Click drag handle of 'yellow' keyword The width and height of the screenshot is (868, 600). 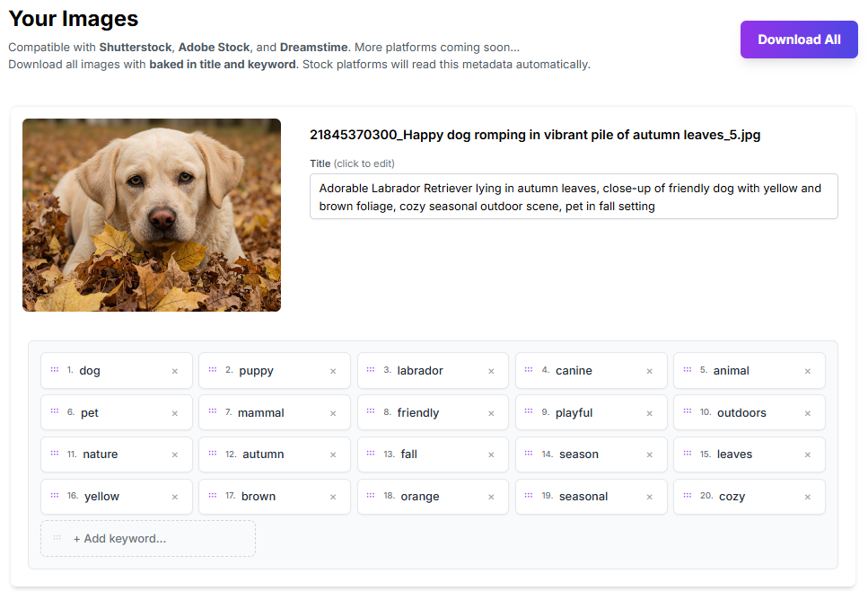(54, 496)
